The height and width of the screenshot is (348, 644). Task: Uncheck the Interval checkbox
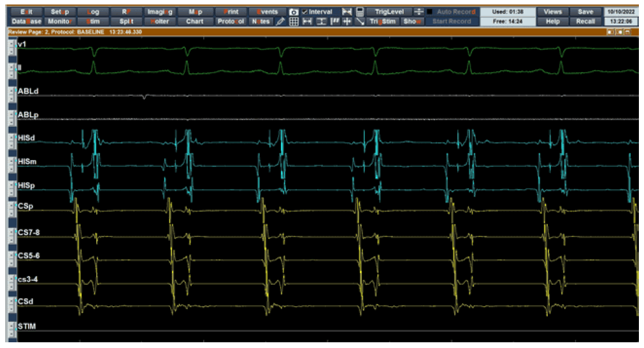coord(304,12)
